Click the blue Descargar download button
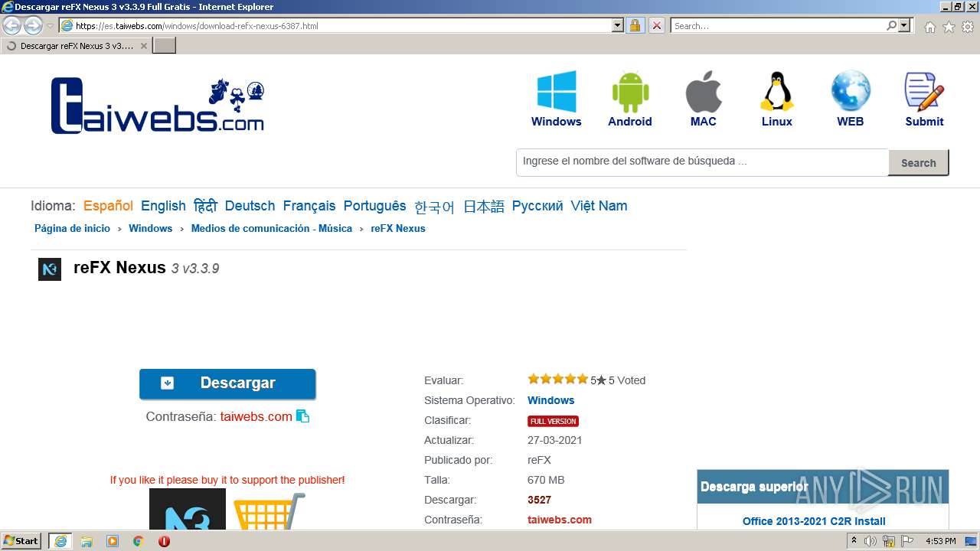Screen dimensions: 980x551 pos(227,383)
